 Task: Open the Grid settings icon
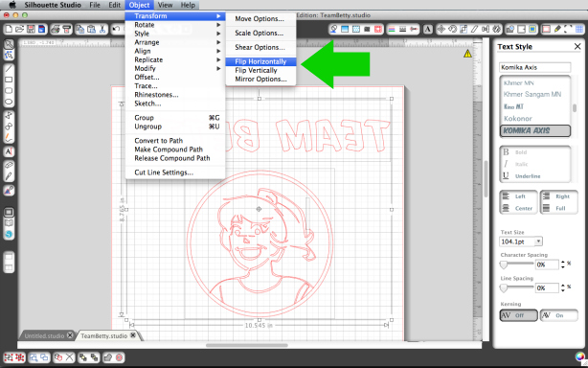(579, 30)
